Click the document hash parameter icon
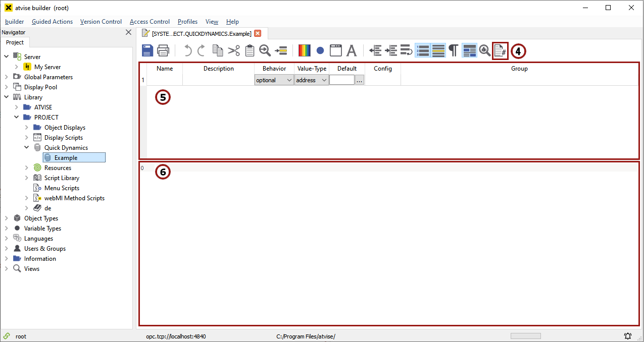 500,50
